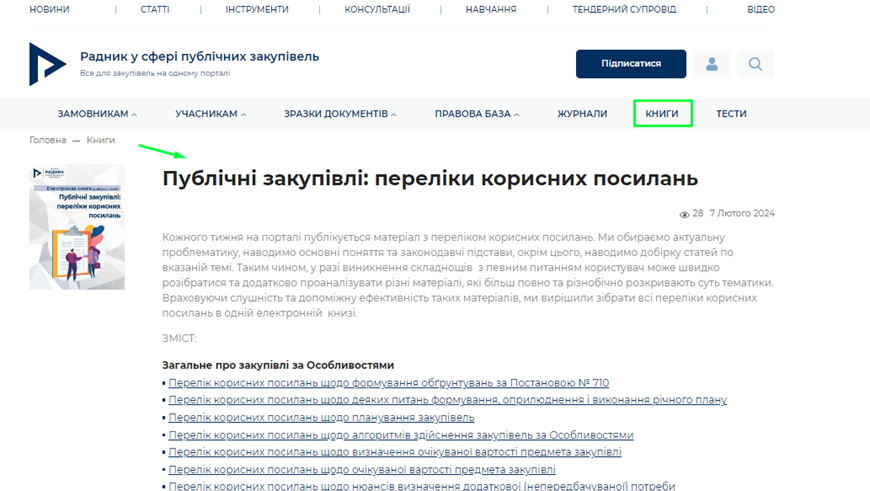Open the search magnifier icon
The width and height of the screenshot is (870, 491).
(755, 64)
